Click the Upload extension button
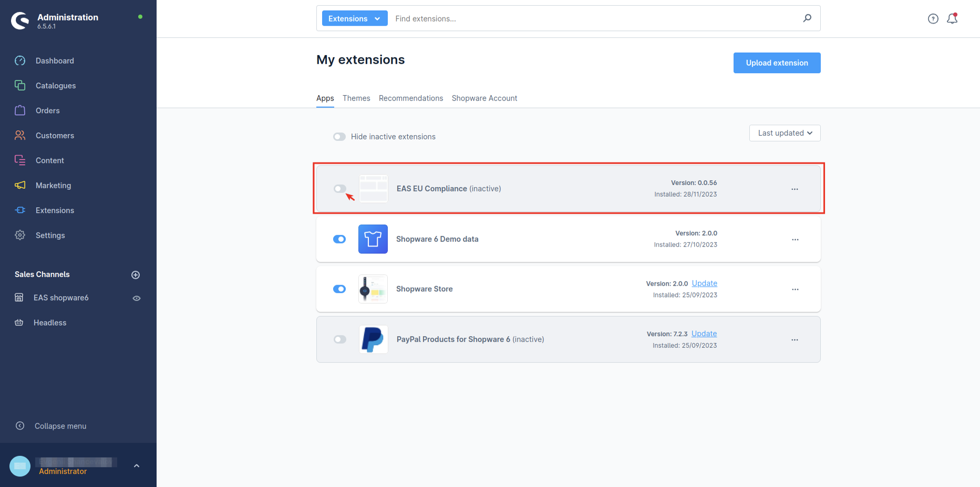980x487 pixels. (x=777, y=63)
